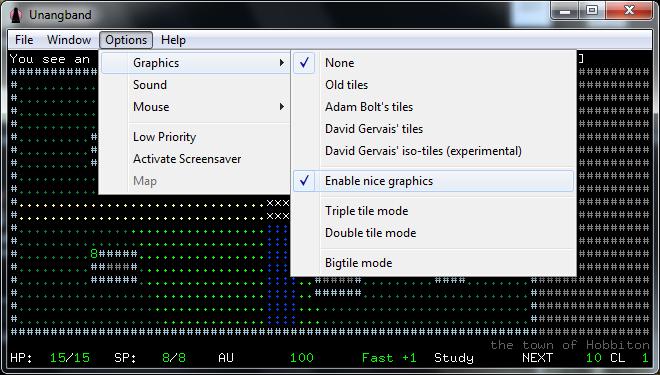Click the Sound menu entry
This screenshot has width=660, height=375.
pos(195,85)
